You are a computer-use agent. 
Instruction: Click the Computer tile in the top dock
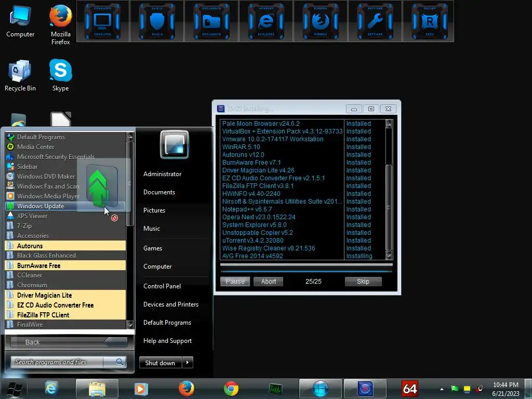click(102, 21)
